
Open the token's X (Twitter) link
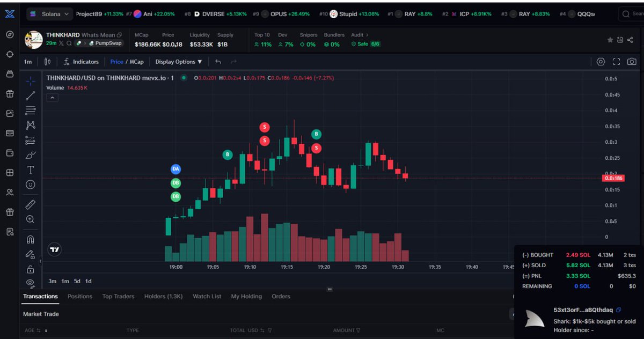point(61,43)
